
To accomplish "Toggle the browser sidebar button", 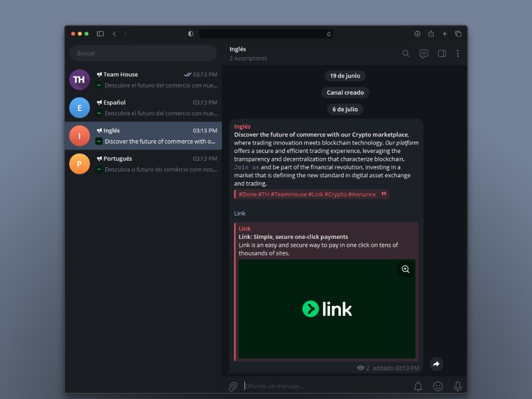I will 100,34.
